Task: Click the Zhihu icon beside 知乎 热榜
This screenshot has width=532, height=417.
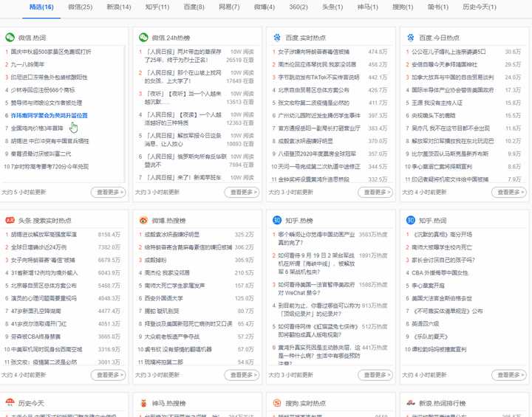Action: 277,221
